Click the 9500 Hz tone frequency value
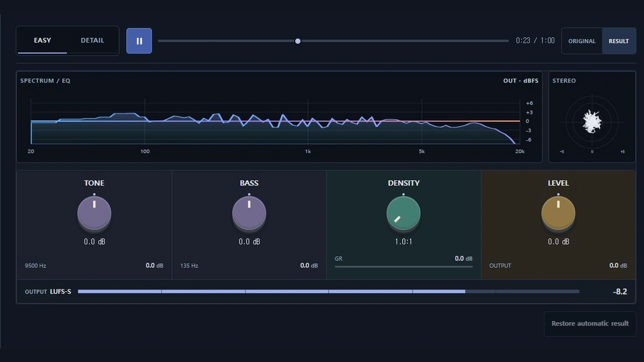Viewport: 644px width, 362px height. tap(36, 265)
